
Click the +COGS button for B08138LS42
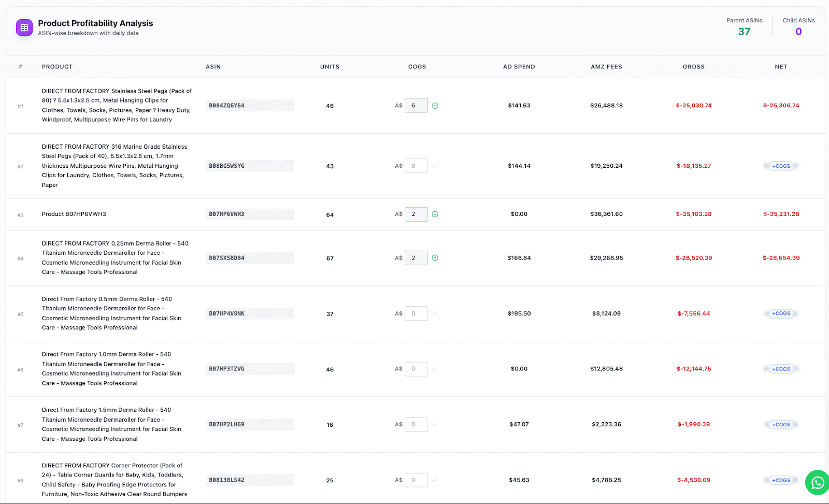780,480
